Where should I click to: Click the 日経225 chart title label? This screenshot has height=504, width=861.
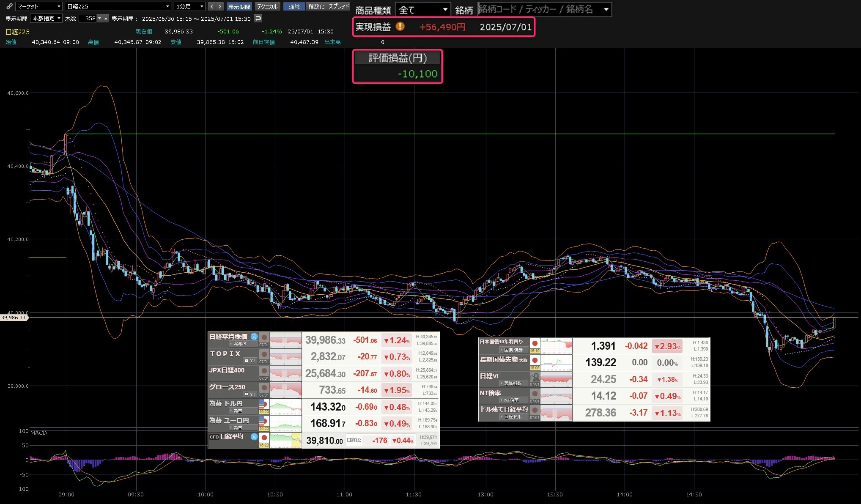(x=17, y=32)
